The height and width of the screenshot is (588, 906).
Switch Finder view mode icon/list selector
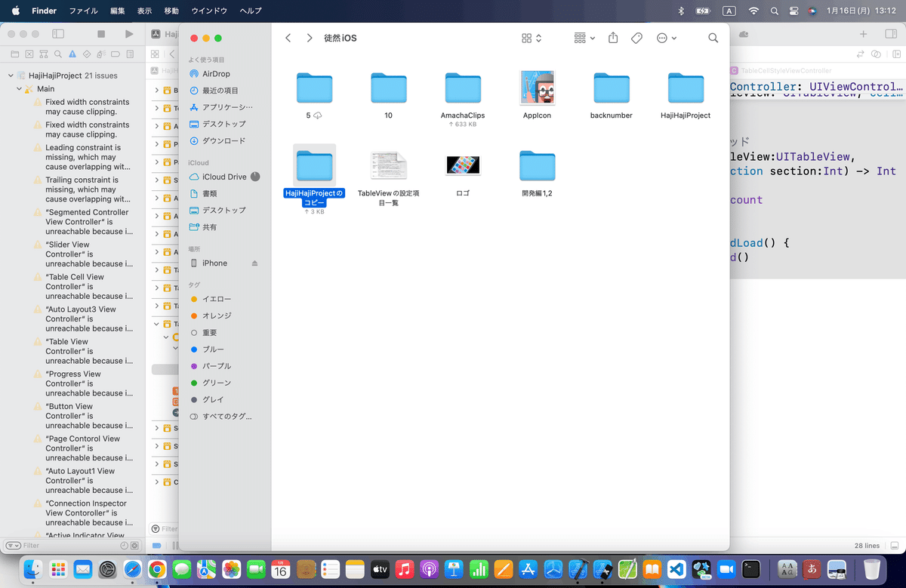[532, 38]
